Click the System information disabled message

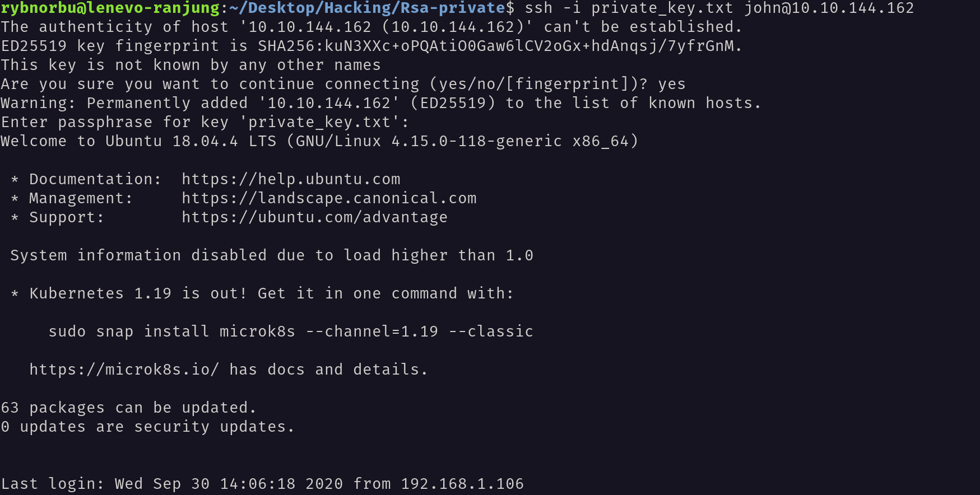click(272, 255)
